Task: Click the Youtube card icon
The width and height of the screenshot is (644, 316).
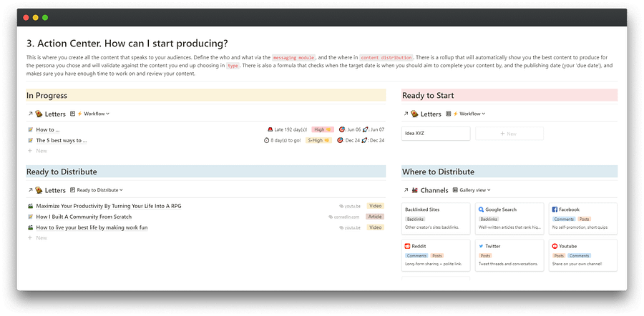Action: 555,246
